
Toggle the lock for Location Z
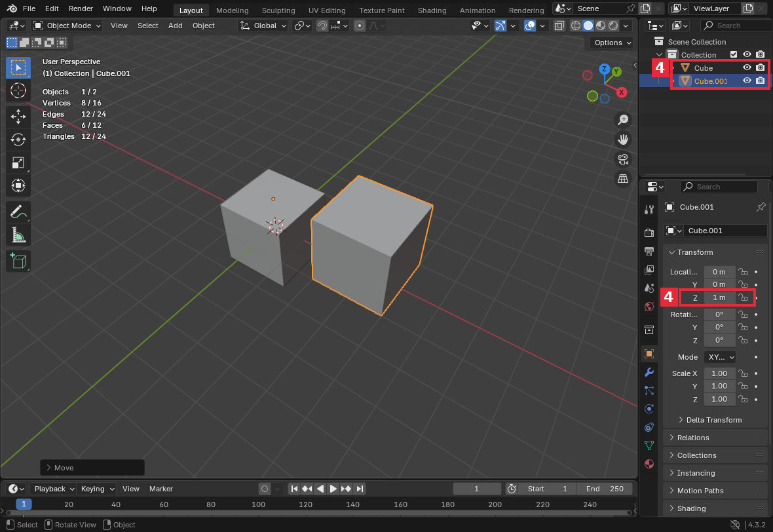pos(743,298)
